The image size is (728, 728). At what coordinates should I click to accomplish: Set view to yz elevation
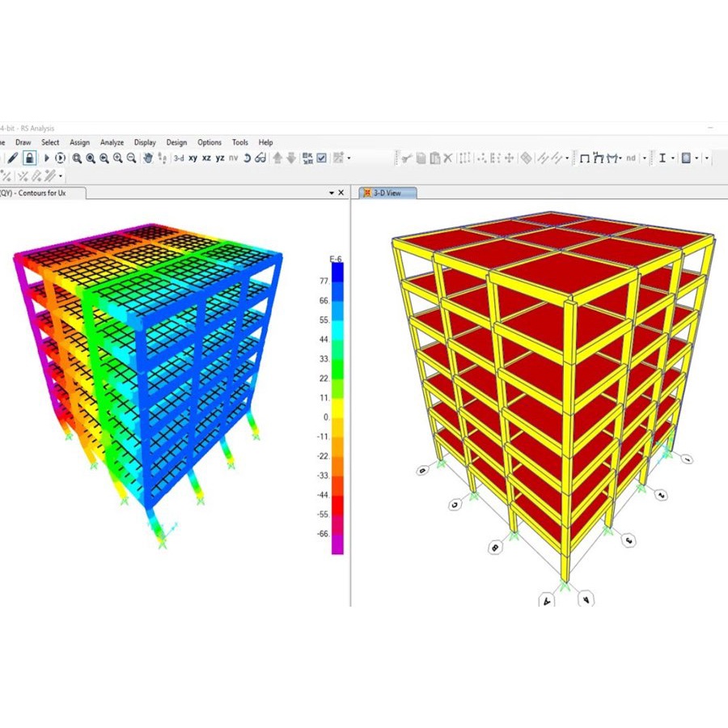[x=220, y=159]
